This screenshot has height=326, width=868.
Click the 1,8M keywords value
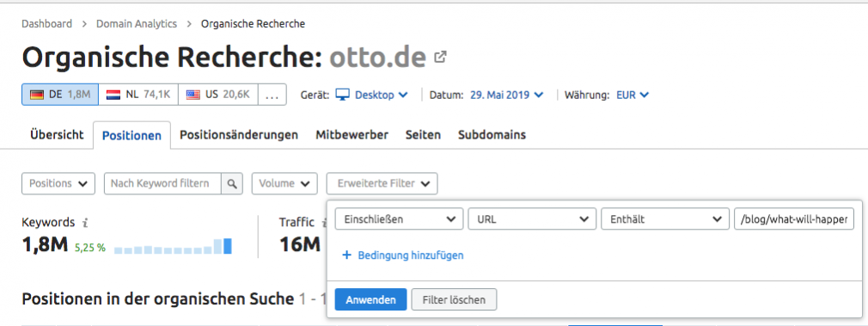pyautogui.click(x=45, y=244)
